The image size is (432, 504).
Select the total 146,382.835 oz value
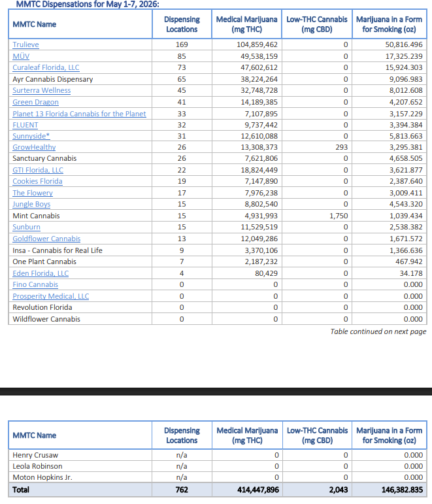click(402, 490)
